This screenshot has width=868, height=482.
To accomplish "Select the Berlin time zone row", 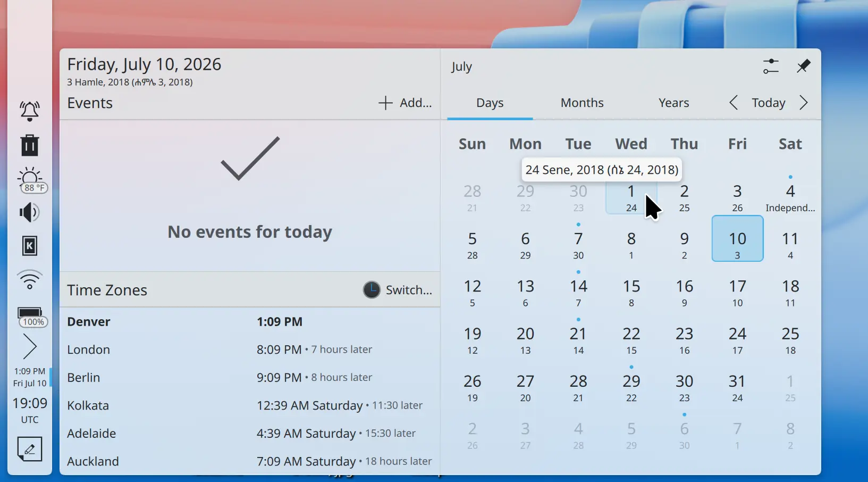I will 250,378.
